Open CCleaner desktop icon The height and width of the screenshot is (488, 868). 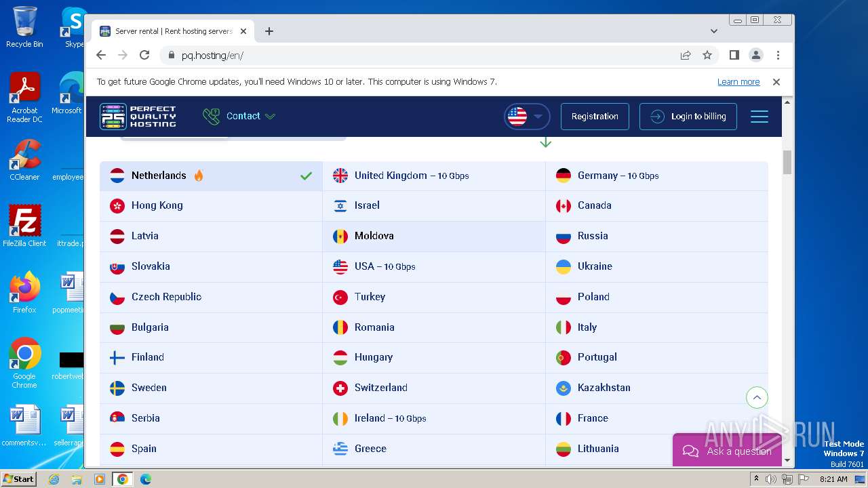24,161
